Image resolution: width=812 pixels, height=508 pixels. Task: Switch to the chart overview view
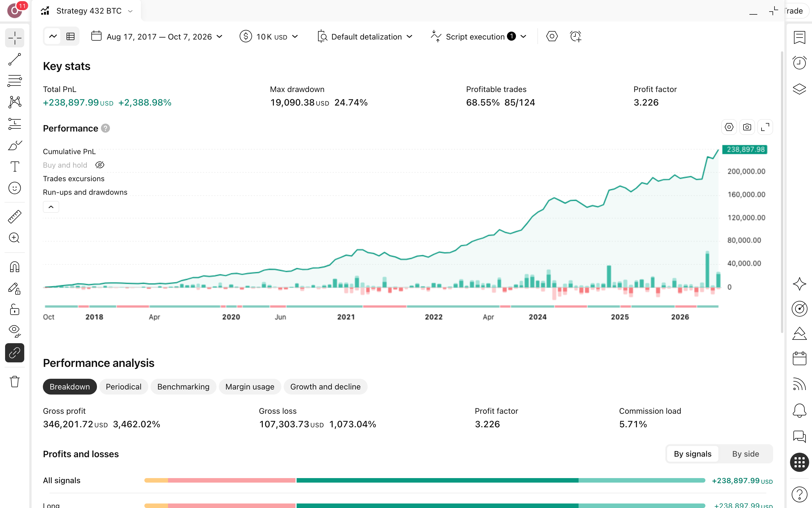(53, 36)
